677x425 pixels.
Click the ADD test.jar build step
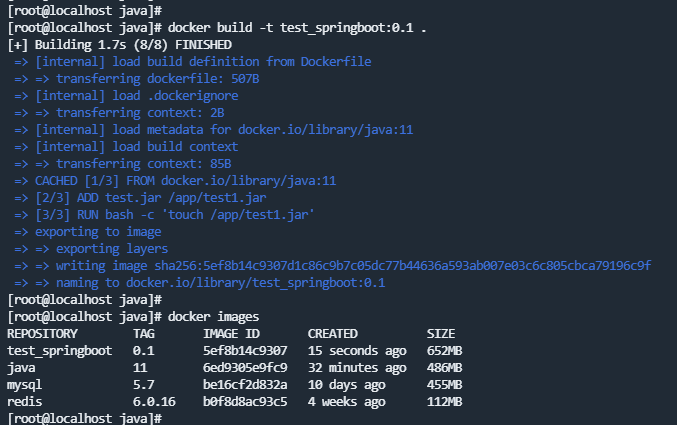coord(140,198)
